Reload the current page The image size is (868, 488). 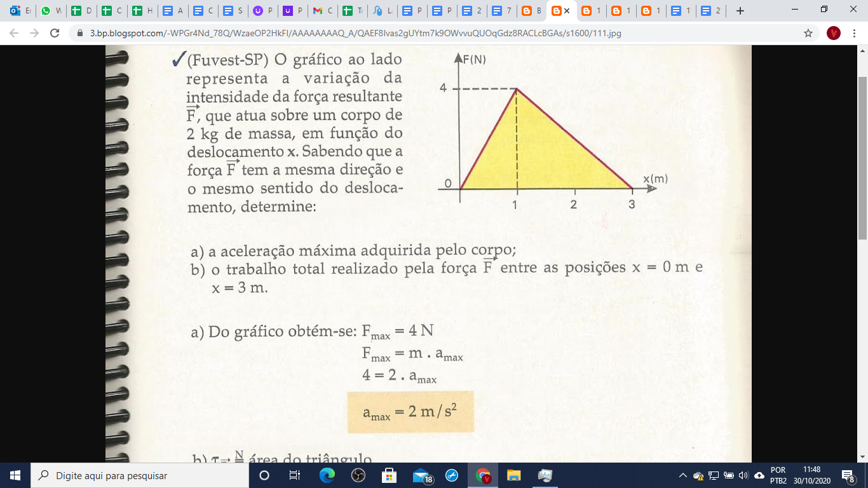(55, 33)
